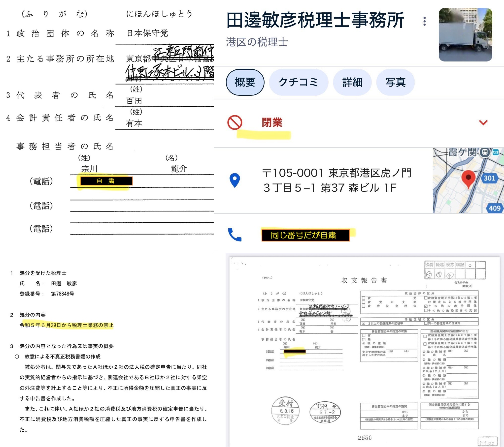The height and width of the screenshot is (447, 504).
Task: Click the 〒105-0001 虎ノ門 address
Action: click(337, 180)
